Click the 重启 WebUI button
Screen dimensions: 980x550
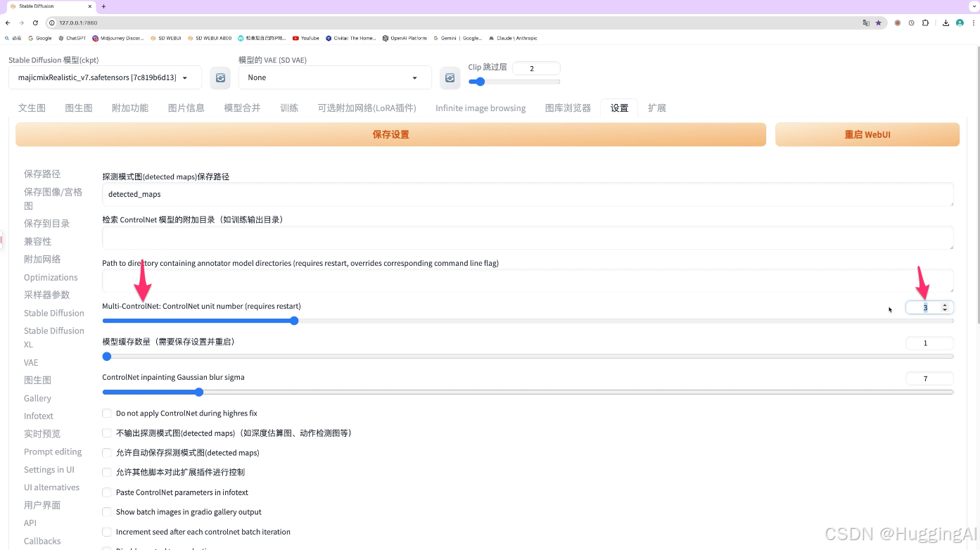pos(867,134)
